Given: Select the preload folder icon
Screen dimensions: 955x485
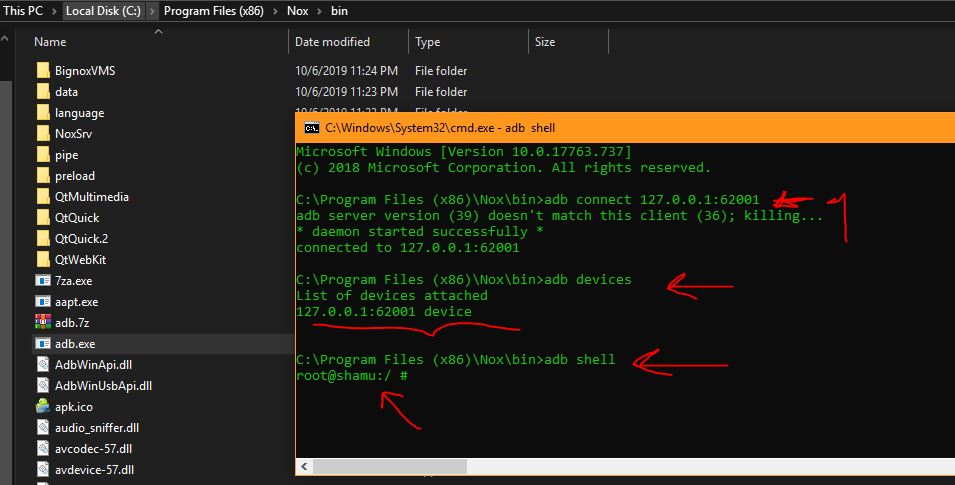Looking at the screenshot, I should (43, 175).
